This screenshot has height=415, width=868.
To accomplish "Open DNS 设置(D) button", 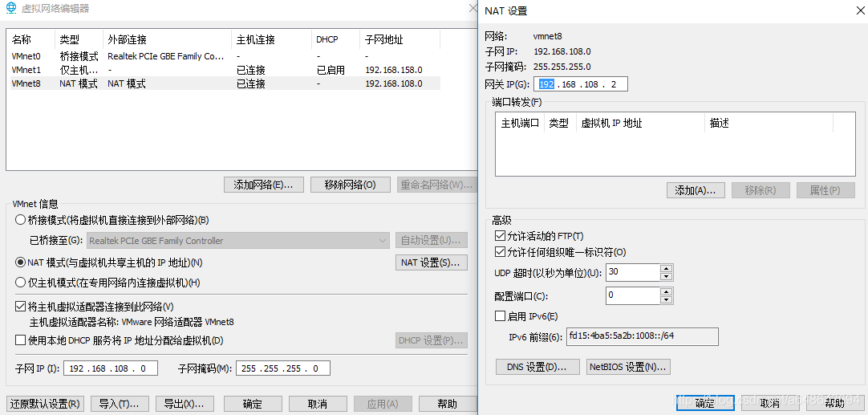I will point(537,367).
